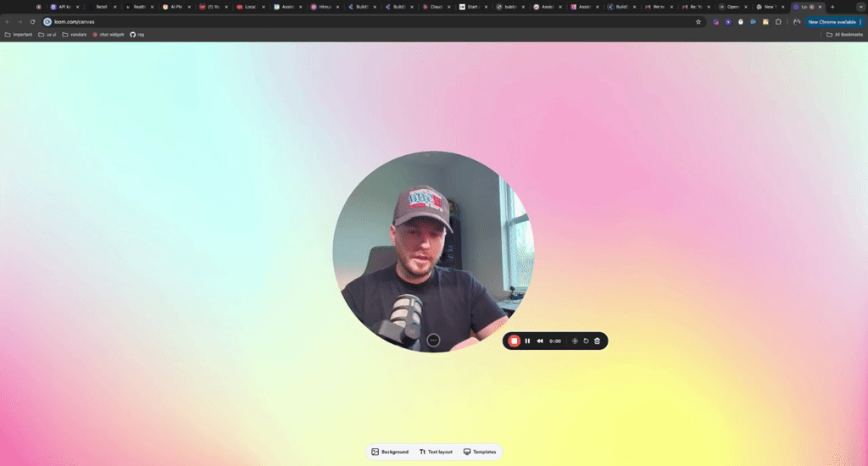The width and height of the screenshot is (868, 466).
Task: Close the Retell tab
Action: (115, 7)
